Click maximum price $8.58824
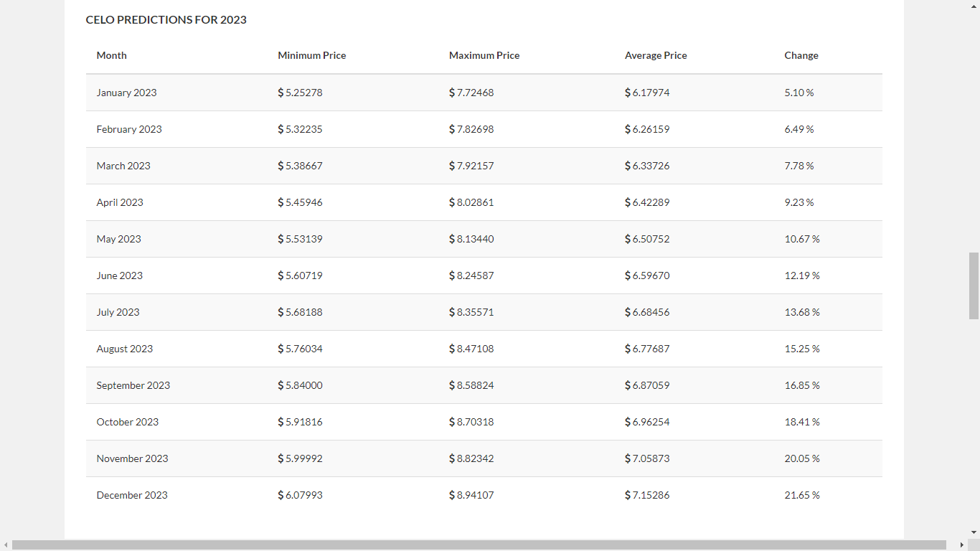 click(471, 385)
